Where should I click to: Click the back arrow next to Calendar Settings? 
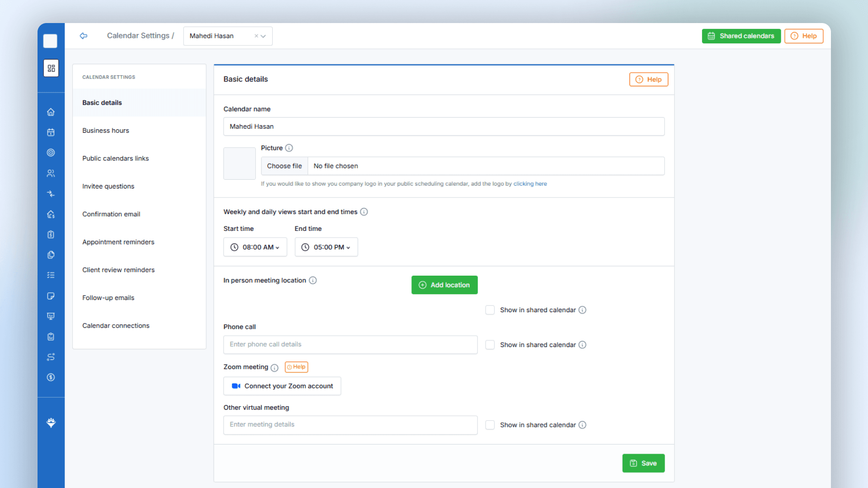(84, 36)
